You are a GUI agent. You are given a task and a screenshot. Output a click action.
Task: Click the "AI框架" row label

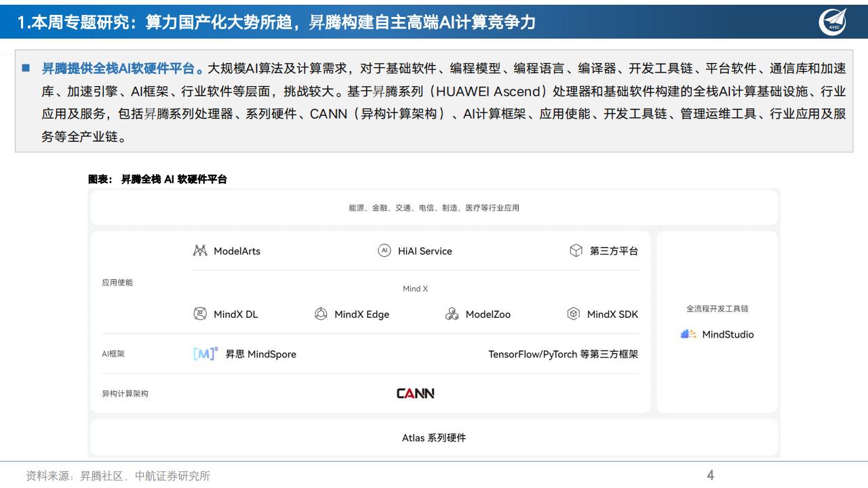click(113, 354)
